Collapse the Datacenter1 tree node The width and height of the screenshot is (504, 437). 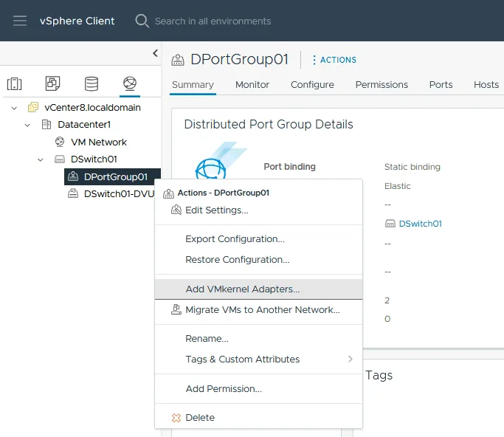click(27, 125)
